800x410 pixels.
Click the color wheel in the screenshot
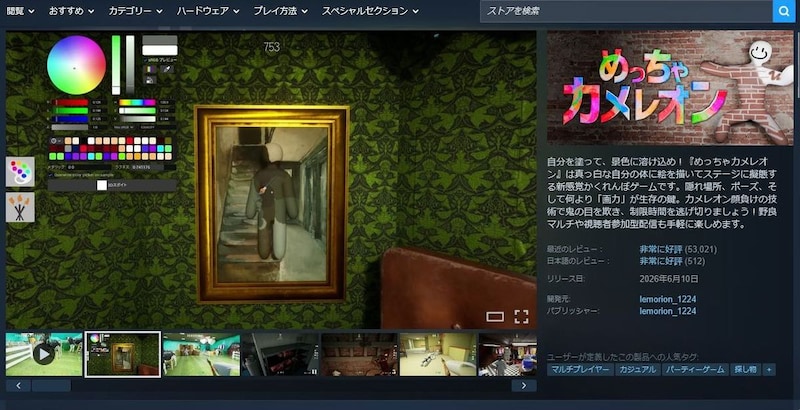(x=77, y=65)
